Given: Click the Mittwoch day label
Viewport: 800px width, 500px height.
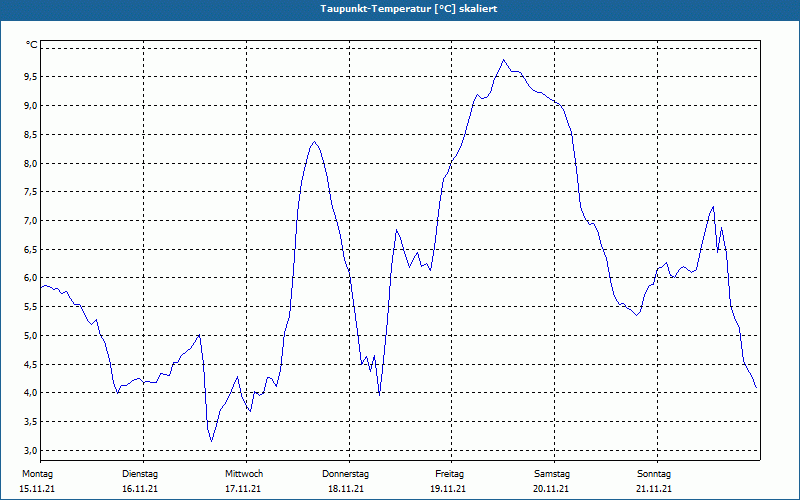Looking at the screenshot, I should pyautogui.click(x=244, y=474).
